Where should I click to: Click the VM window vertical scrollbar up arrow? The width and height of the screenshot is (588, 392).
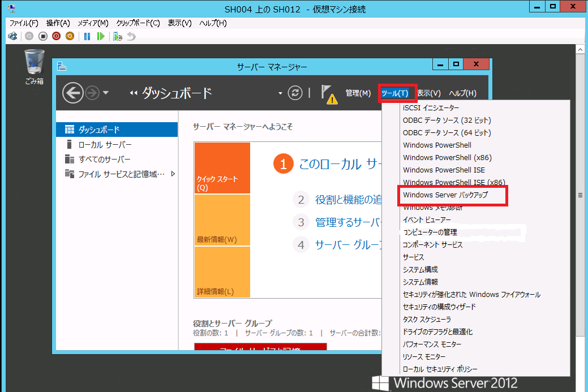tap(580, 49)
